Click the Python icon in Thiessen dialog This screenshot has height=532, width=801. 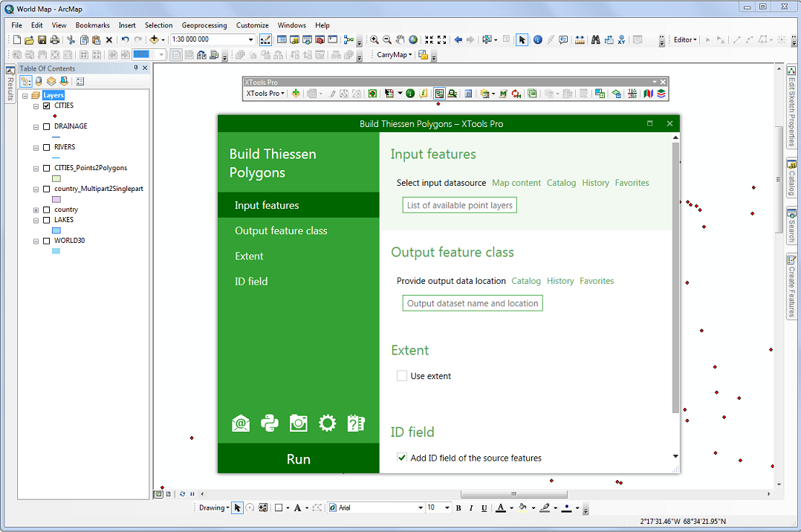[x=270, y=423]
